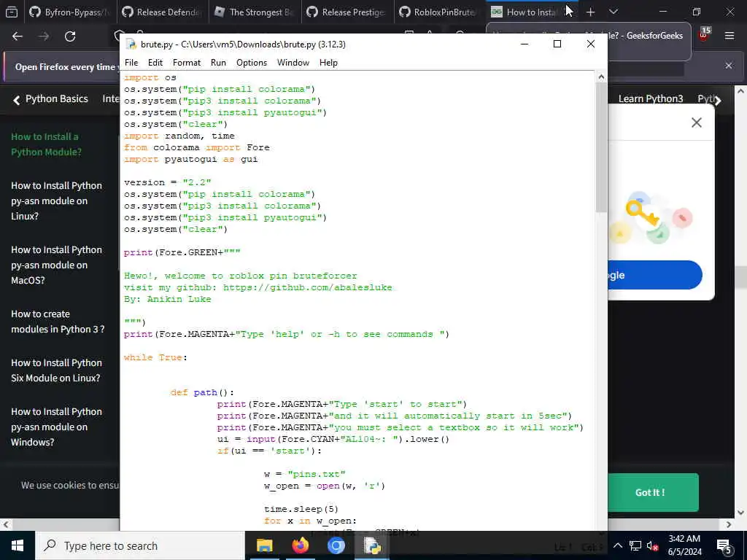Open the clock showing 3:42 AM

[x=684, y=545]
